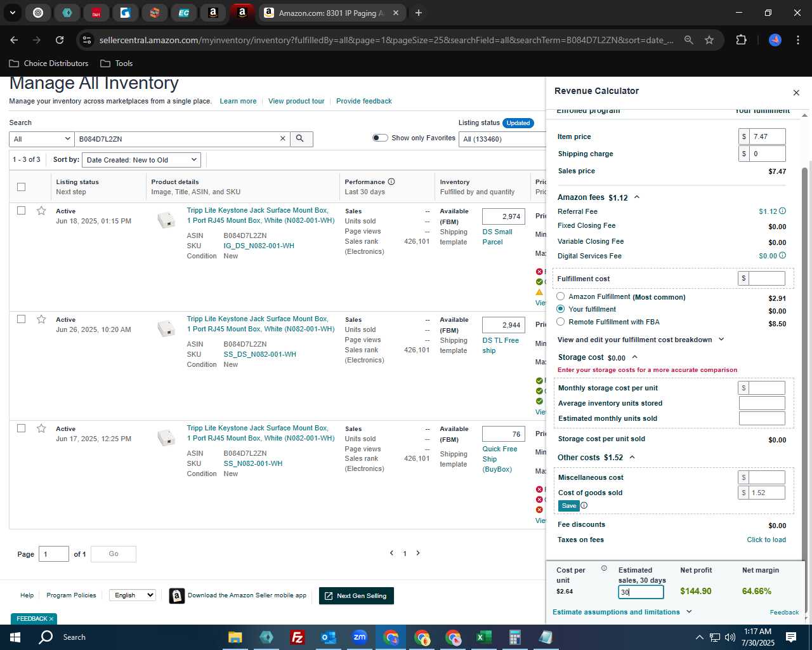Image resolution: width=812 pixels, height=650 pixels.
Task: Switch to the Amazon.com: 8301 IP Paging tab
Action: pyautogui.click(x=332, y=13)
